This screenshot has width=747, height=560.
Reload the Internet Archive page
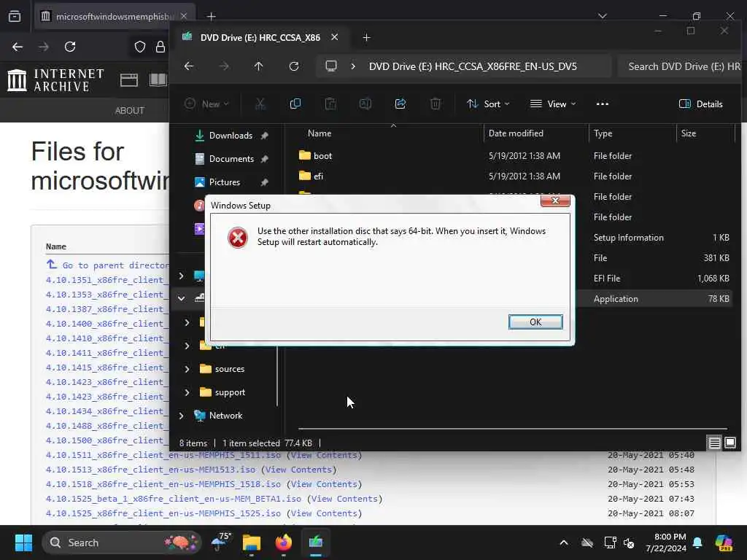coord(70,47)
